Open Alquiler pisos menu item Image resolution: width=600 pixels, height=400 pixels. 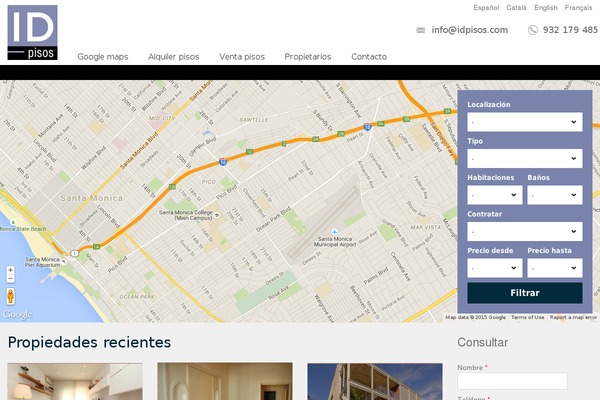click(x=174, y=57)
